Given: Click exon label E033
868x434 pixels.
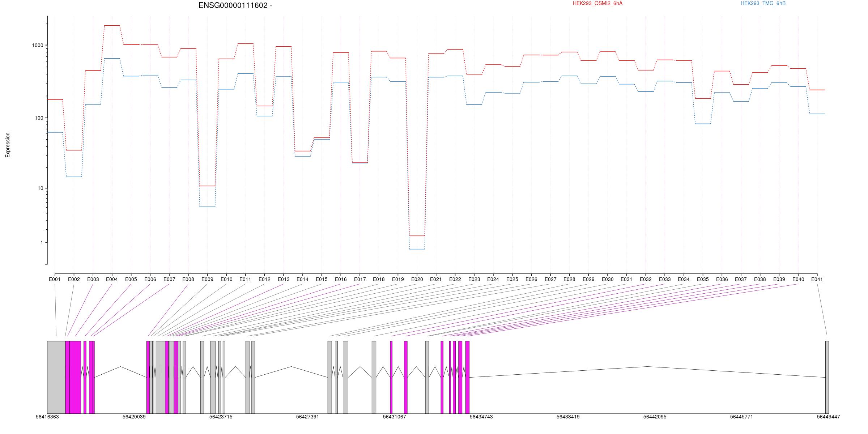Looking at the screenshot, I should click(x=665, y=279).
